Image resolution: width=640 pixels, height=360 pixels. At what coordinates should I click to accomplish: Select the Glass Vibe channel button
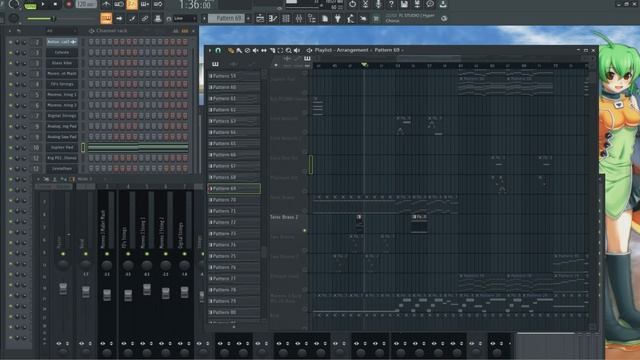tap(62, 63)
